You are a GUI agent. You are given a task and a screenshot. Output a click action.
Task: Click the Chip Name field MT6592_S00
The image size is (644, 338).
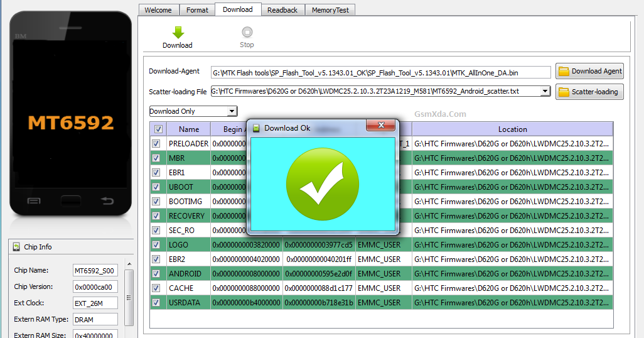click(x=95, y=271)
